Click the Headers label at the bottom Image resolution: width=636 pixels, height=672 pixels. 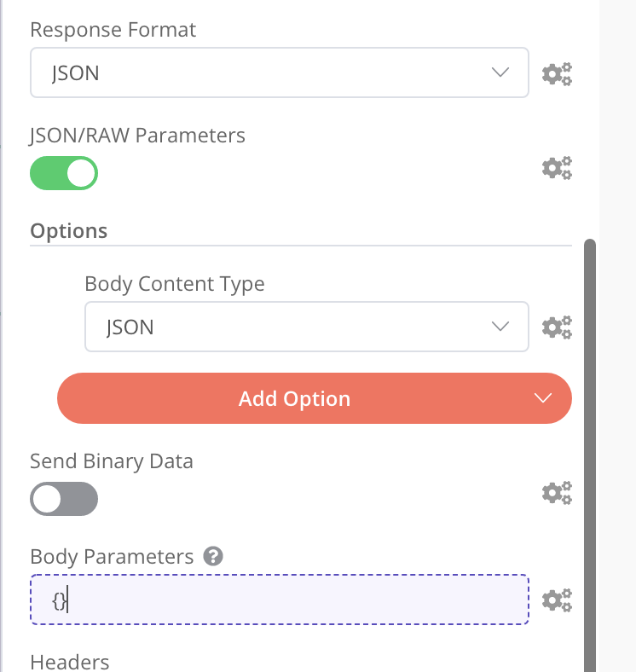click(x=70, y=662)
